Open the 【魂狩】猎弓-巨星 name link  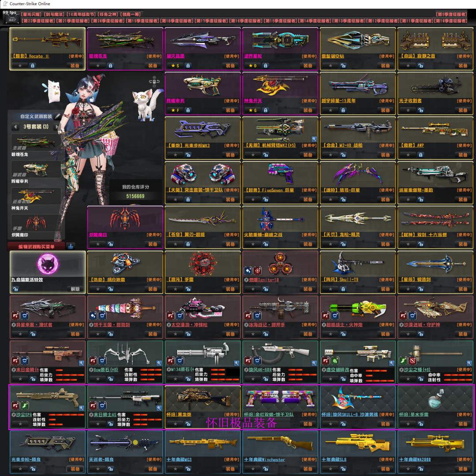341,190
